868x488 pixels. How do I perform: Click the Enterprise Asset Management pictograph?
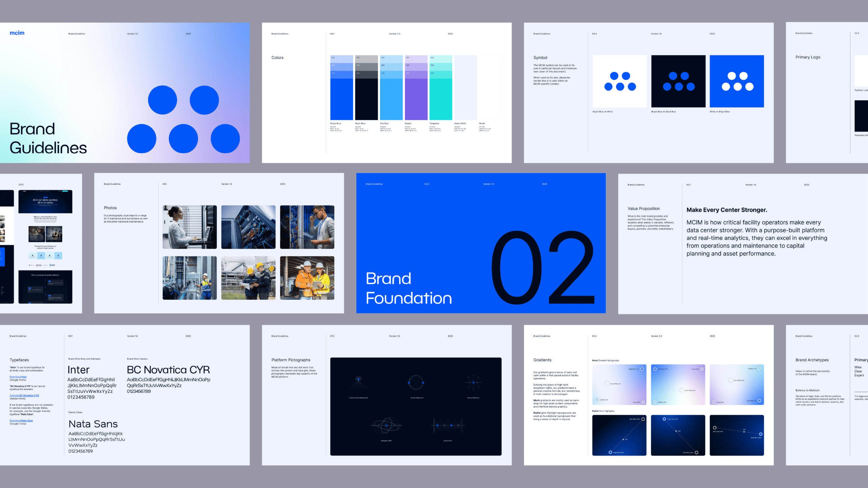click(358, 383)
